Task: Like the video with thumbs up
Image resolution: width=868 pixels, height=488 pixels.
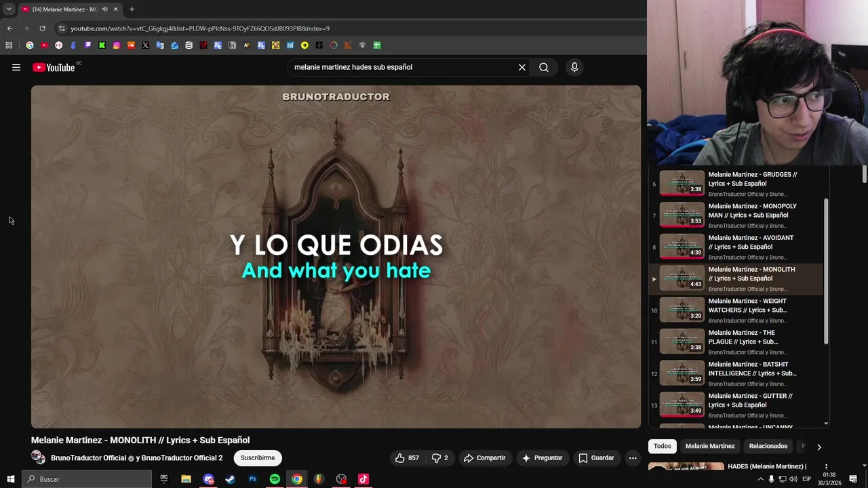Action: [x=407, y=457]
